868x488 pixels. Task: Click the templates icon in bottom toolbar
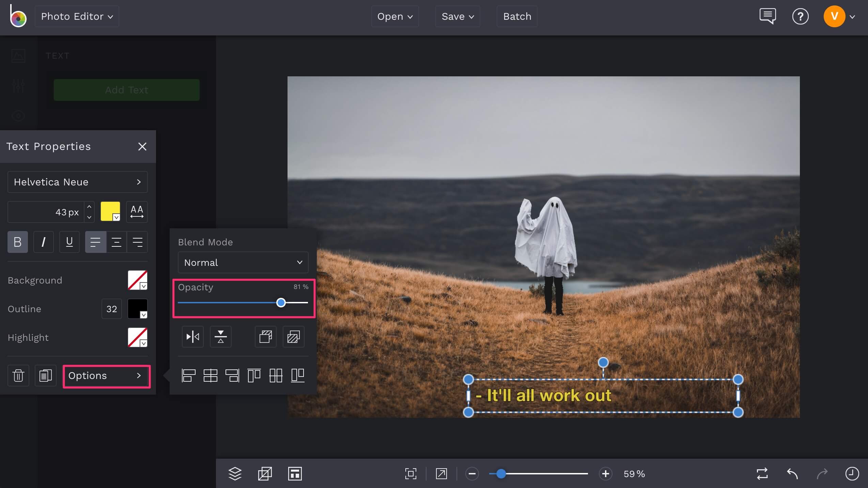(295, 474)
